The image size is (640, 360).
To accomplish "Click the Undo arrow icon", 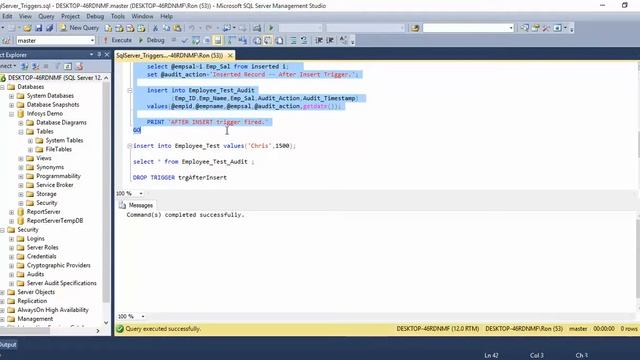I will [191, 28].
